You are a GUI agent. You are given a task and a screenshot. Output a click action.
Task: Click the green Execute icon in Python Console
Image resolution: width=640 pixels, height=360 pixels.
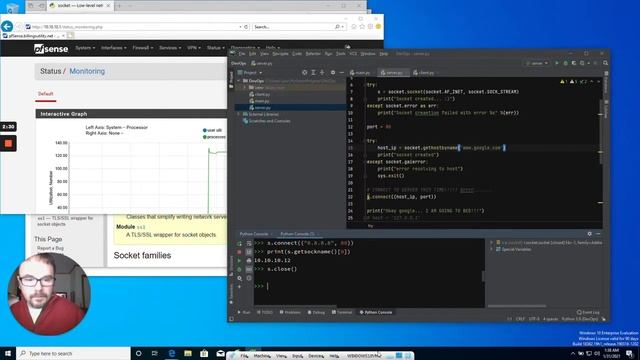coord(240,260)
